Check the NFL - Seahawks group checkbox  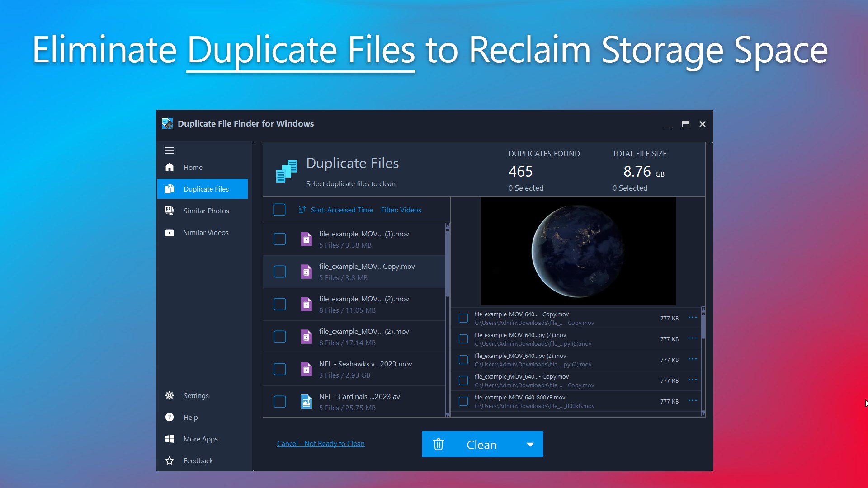[x=280, y=369]
